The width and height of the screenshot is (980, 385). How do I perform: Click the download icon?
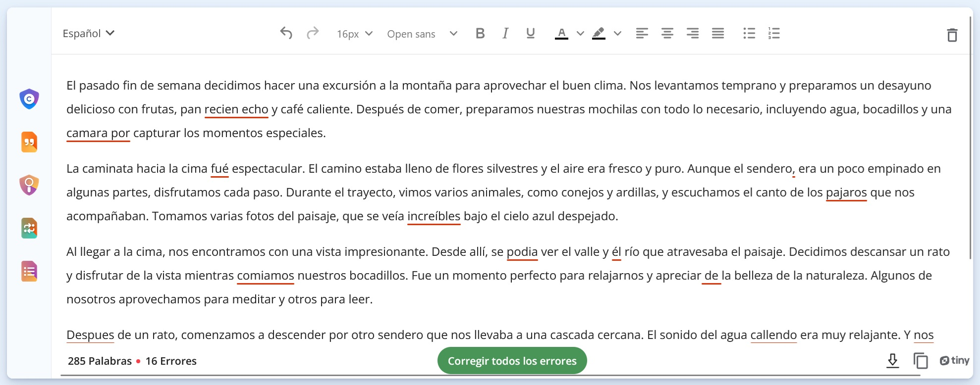(x=892, y=361)
